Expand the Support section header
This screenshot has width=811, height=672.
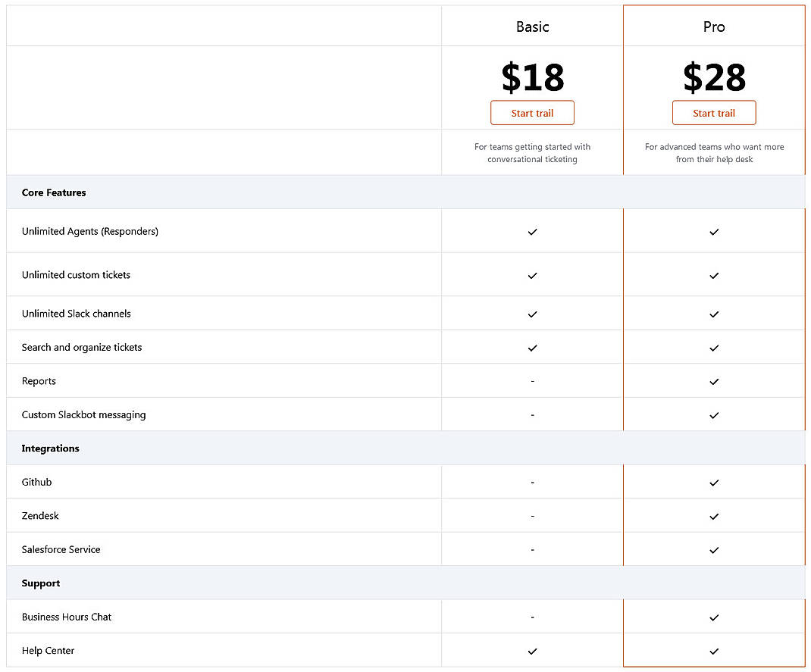(40, 583)
